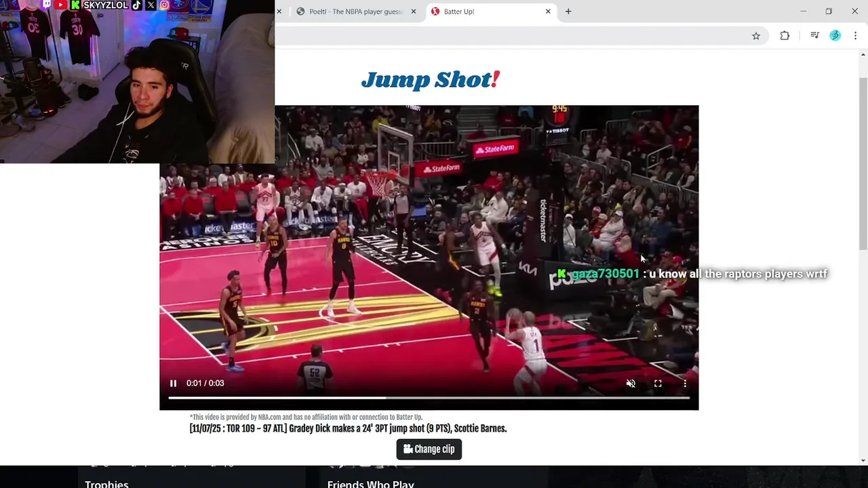Click the NBA.com video disclaimer text

click(x=306, y=418)
